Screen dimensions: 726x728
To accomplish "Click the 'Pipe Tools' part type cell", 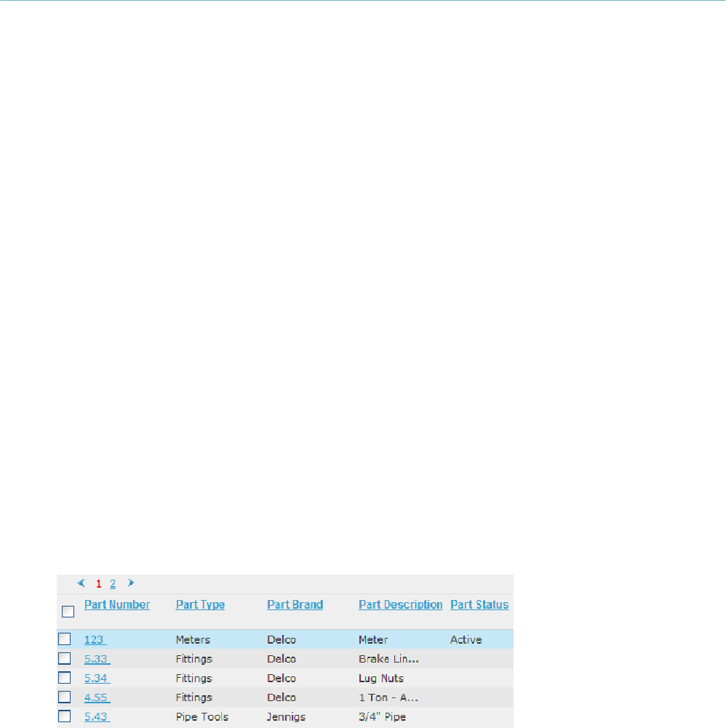I will [202, 717].
